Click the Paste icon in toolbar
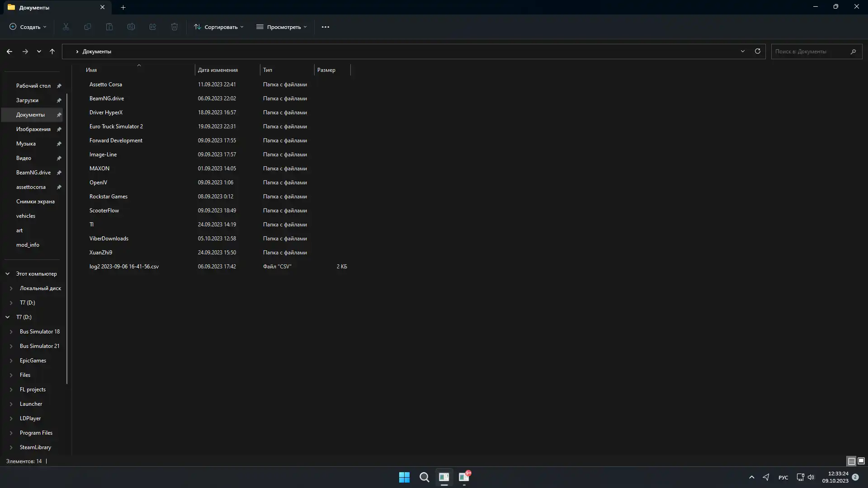 (109, 27)
